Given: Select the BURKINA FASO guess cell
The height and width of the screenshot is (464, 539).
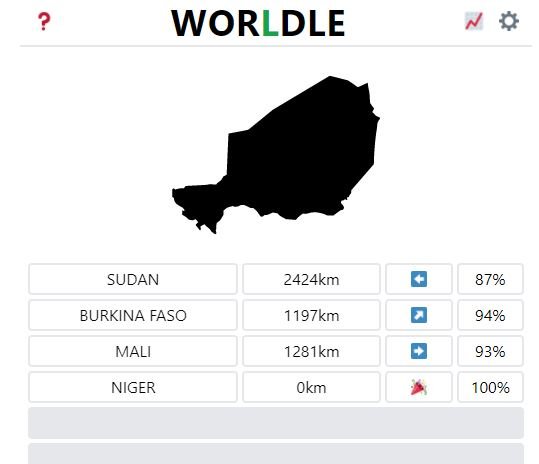Looking at the screenshot, I should click(133, 315).
